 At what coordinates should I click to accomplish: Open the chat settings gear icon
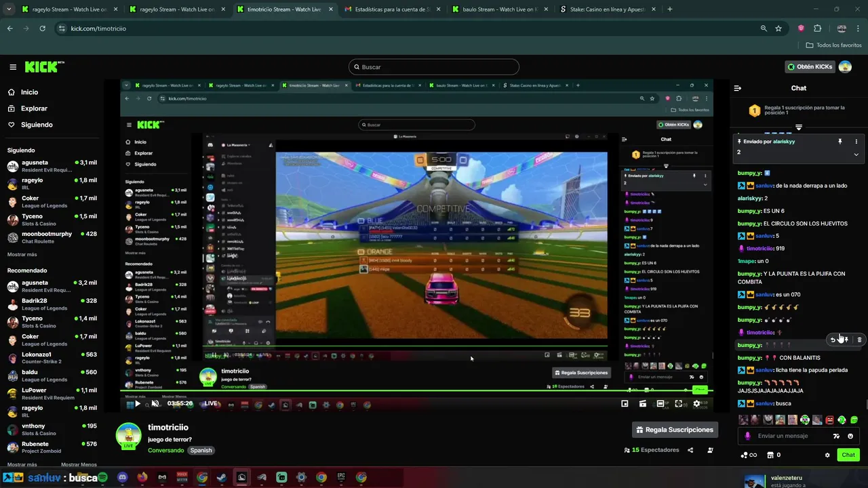827,455
